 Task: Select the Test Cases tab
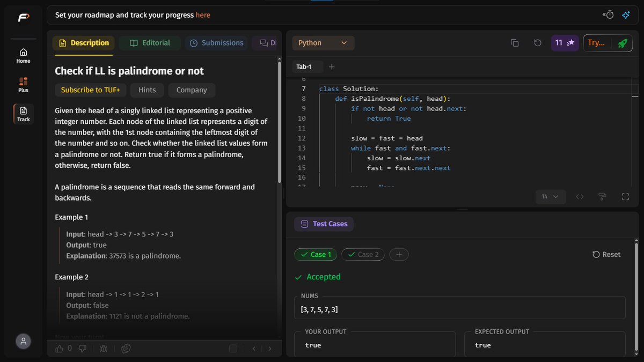[324, 224]
